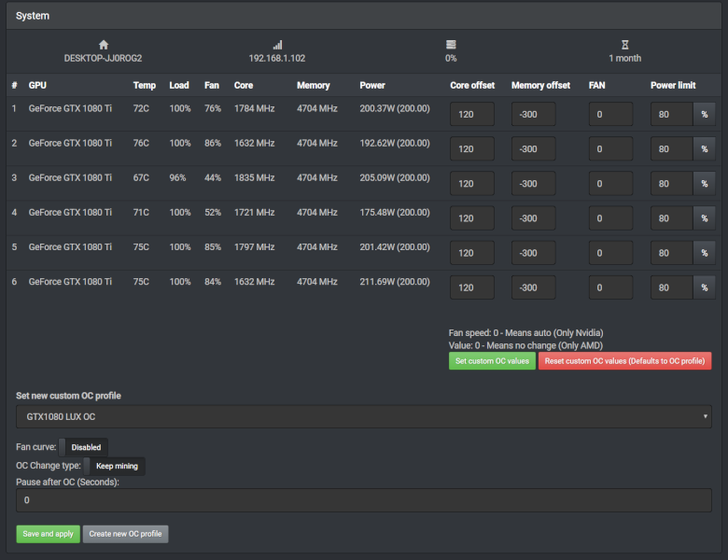728x560 pixels.
Task: Click the FAN field for GPU 5
Action: pos(611,253)
